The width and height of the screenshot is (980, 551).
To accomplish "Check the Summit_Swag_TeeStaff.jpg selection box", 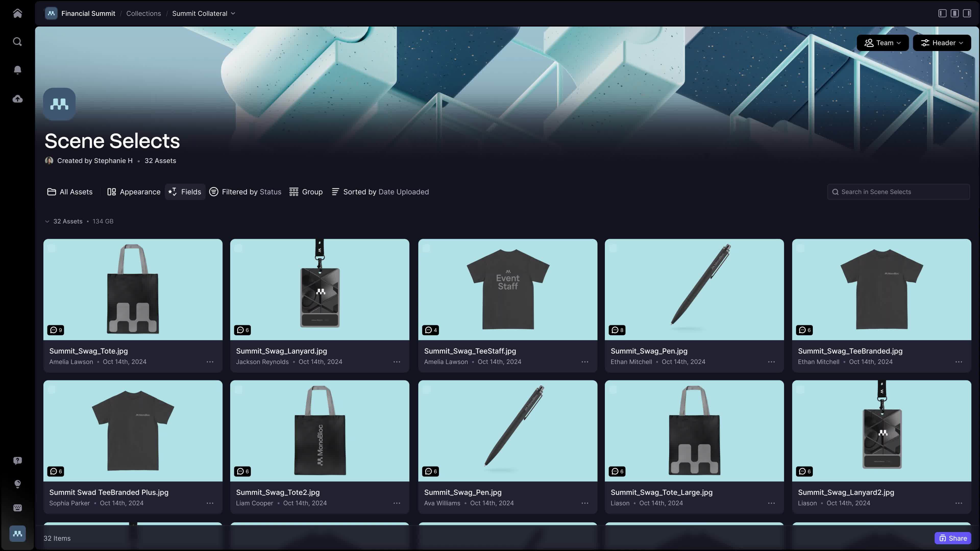I will 426,248.
